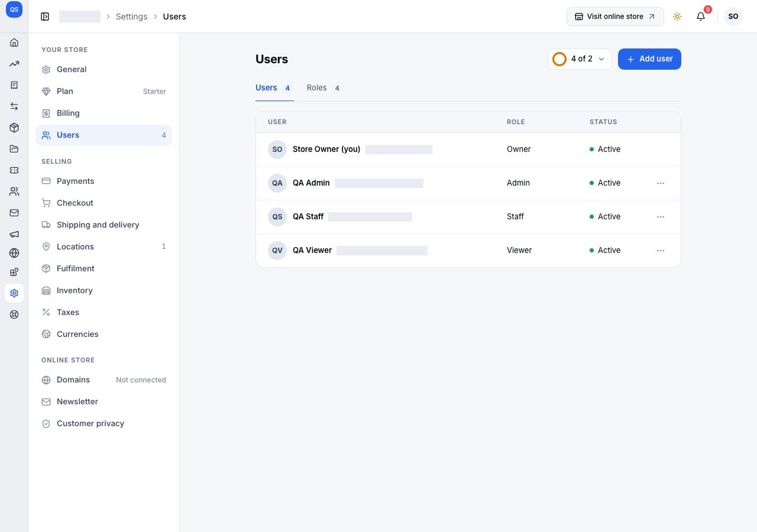
Task: Open the row actions menu for QA Viewer
Action: [661, 251]
